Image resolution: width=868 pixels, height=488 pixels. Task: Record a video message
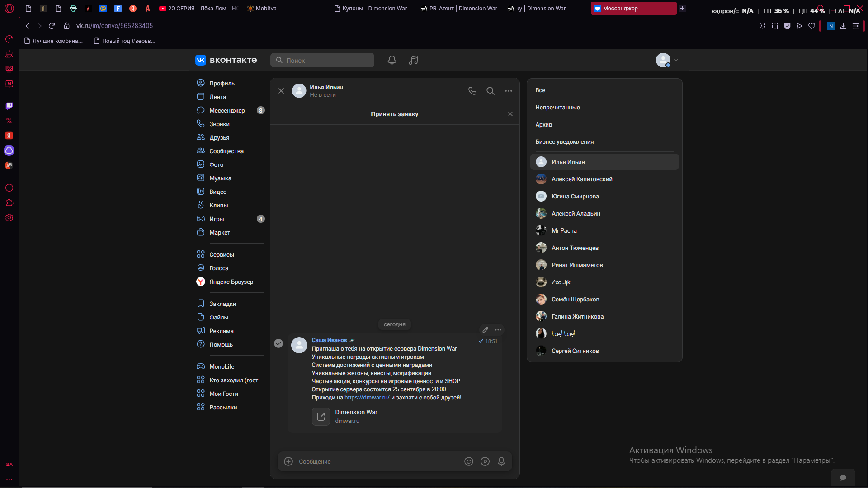pos(485,461)
